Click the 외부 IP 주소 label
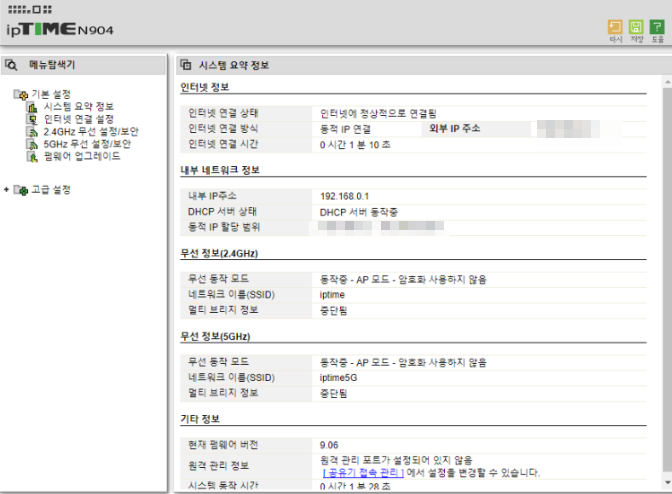672x494 pixels. click(x=455, y=129)
